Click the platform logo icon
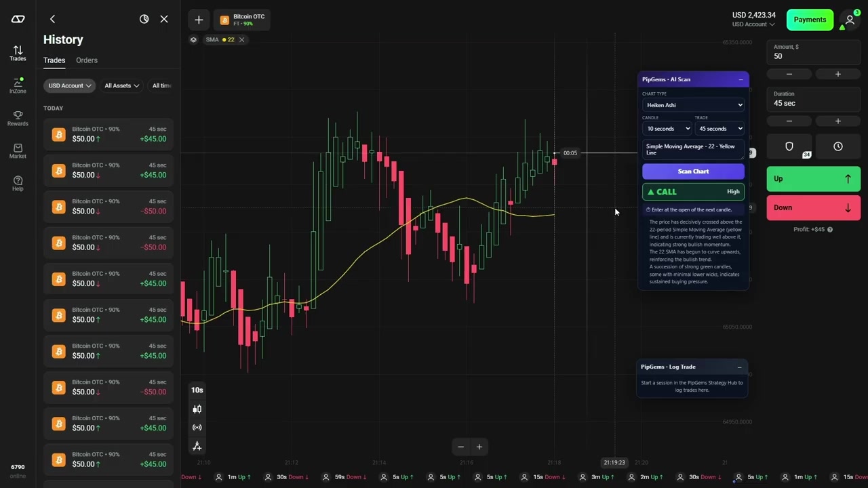This screenshot has width=868, height=488. pyautogui.click(x=18, y=19)
